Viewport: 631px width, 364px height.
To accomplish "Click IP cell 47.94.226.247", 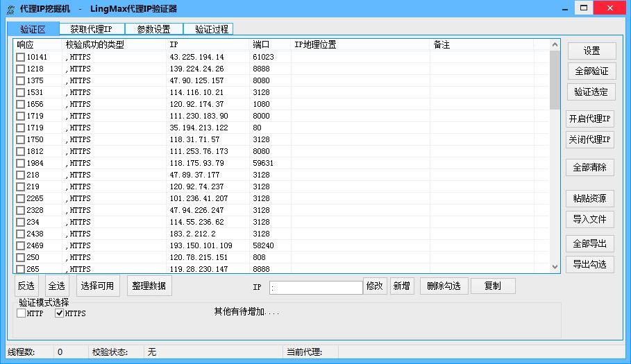I will pyautogui.click(x=196, y=210).
